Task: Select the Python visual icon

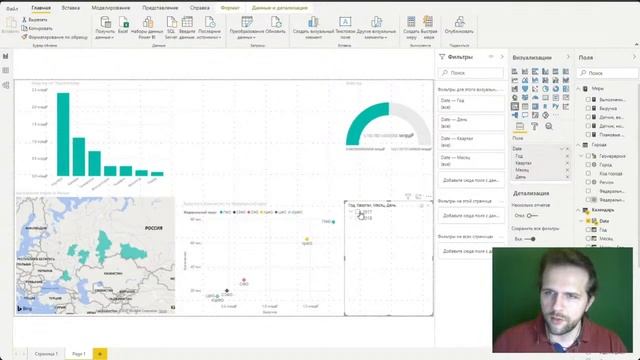Action: (x=556, y=107)
